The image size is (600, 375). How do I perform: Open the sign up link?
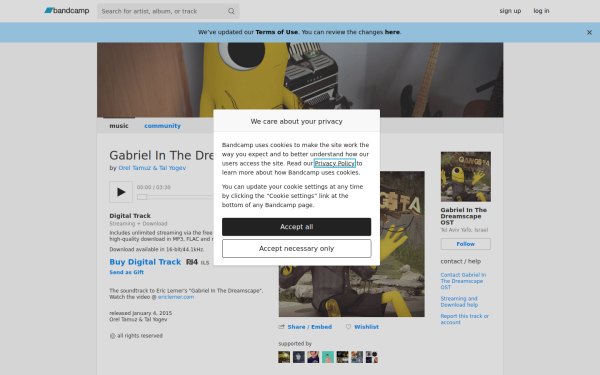[510, 11]
